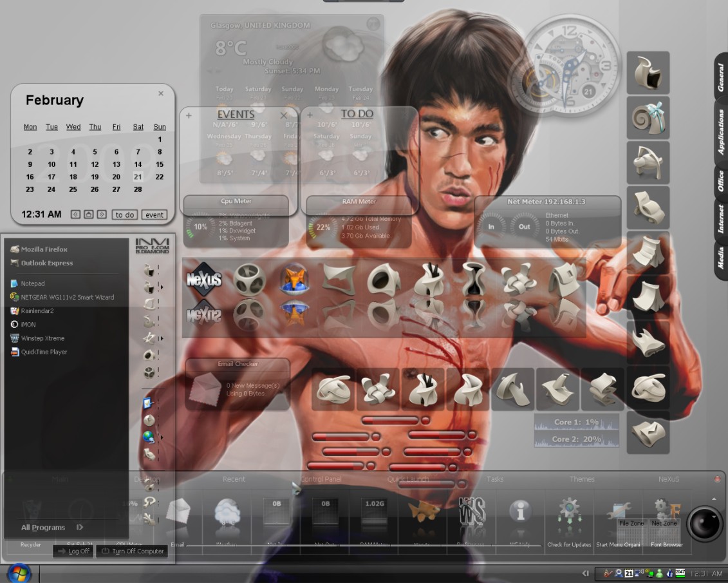The image size is (728, 583).
Task: Open the Start Menu Organizer icon
Action: tap(618, 512)
